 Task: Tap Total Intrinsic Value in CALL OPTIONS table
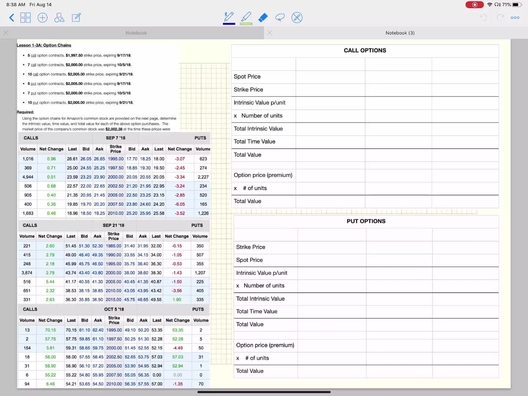tap(258, 129)
